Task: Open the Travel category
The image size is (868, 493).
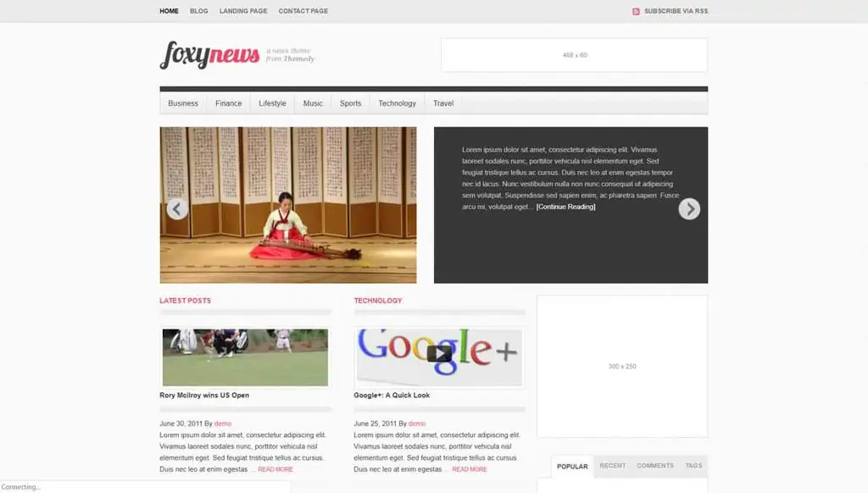Action: (442, 103)
